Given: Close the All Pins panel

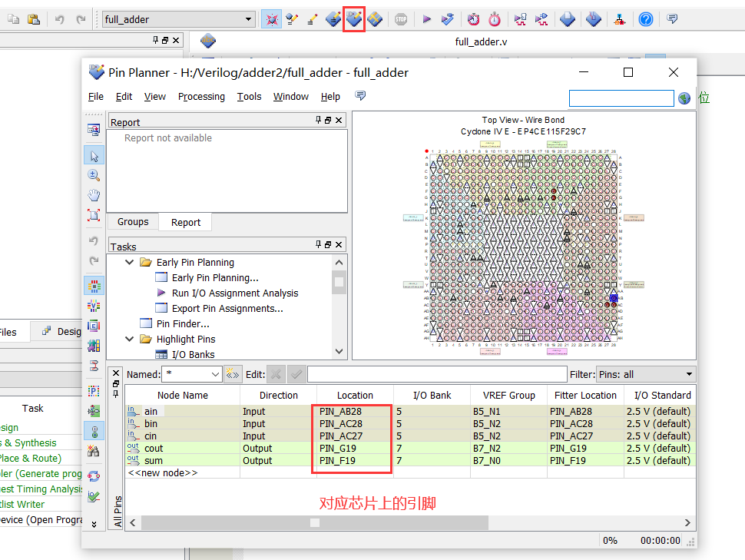Looking at the screenshot, I should click(116, 373).
